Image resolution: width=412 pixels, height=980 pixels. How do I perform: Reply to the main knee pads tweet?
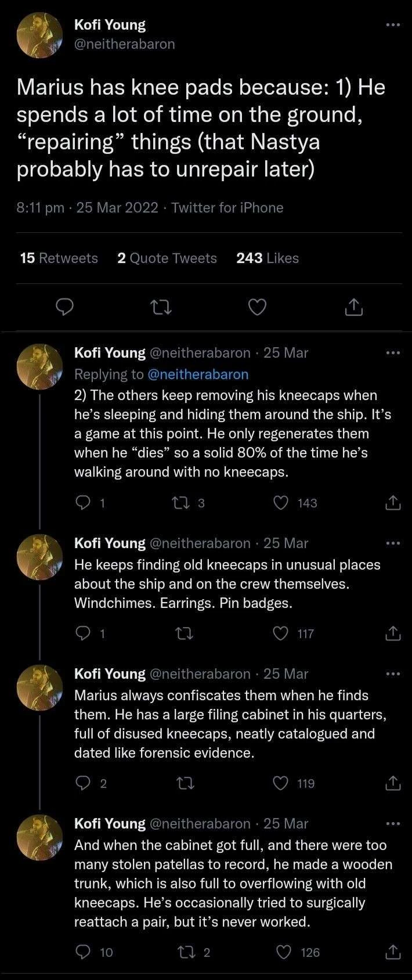click(64, 307)
